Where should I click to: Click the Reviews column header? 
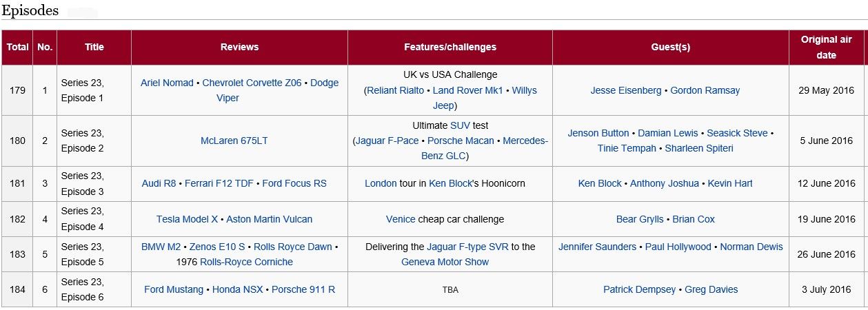point(239,48)
